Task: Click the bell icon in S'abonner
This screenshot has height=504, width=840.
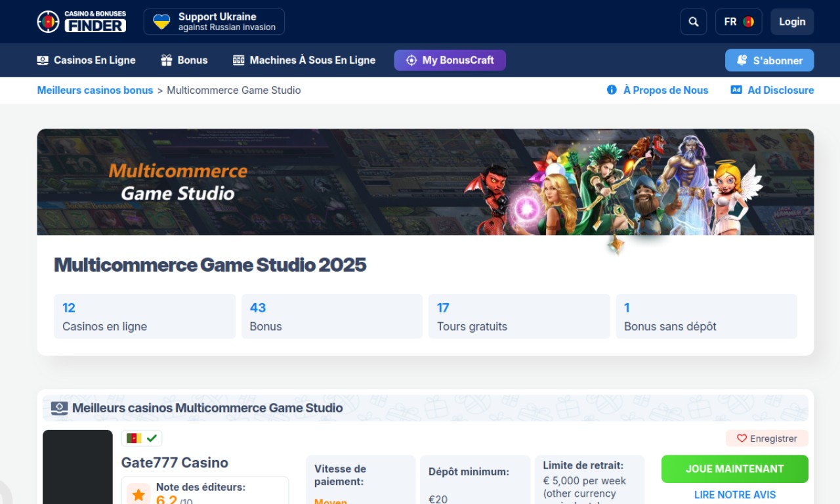Action: pos(742,60)
